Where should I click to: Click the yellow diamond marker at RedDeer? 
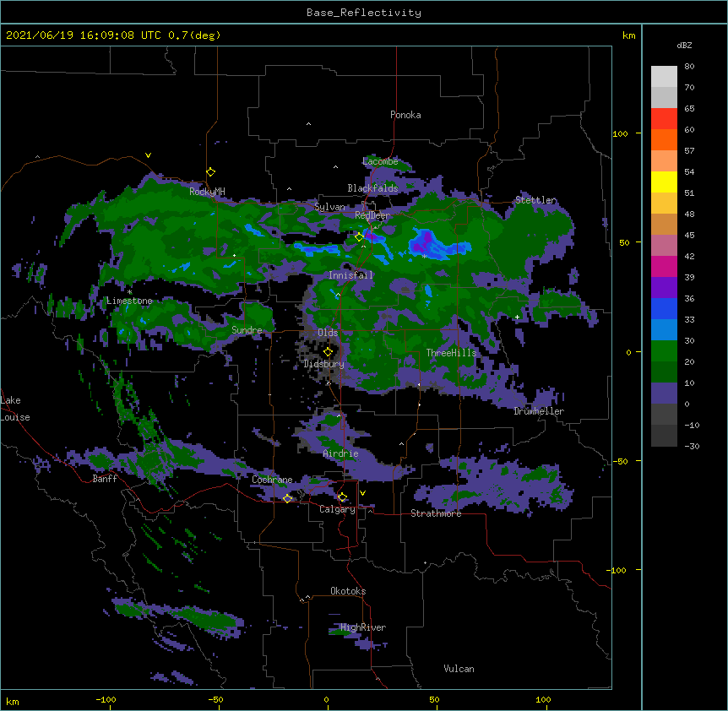(x=359, y=237)
